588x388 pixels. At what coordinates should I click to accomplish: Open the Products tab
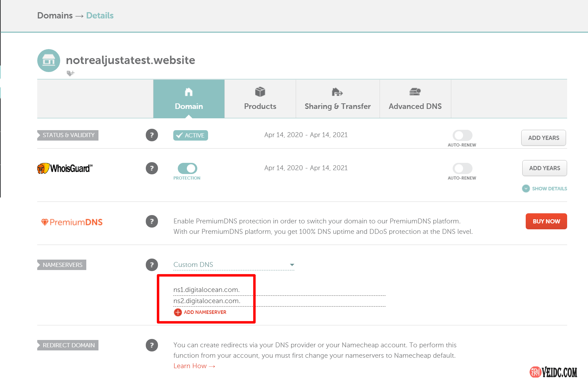pyautogui.click(x=260, y=99)
